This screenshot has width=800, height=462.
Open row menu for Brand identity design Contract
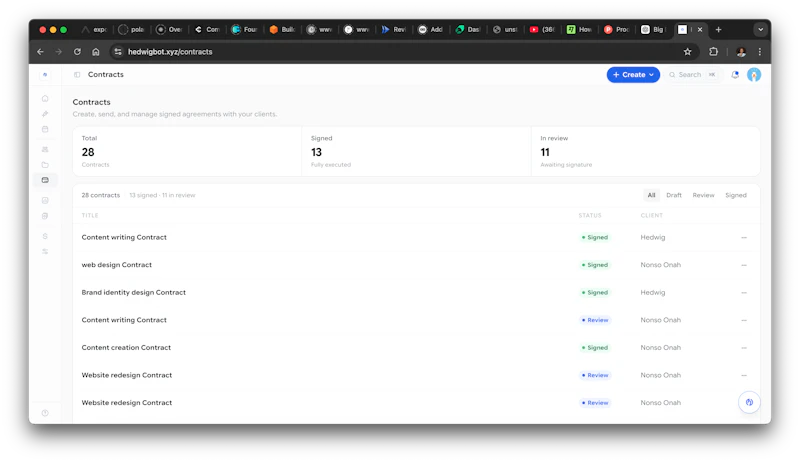point(744,293)
